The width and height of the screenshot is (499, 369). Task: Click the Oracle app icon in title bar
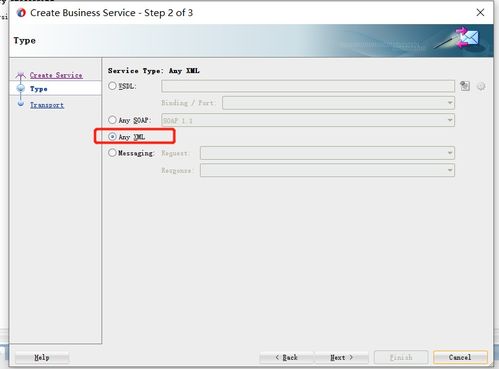[x=21, y=13]
